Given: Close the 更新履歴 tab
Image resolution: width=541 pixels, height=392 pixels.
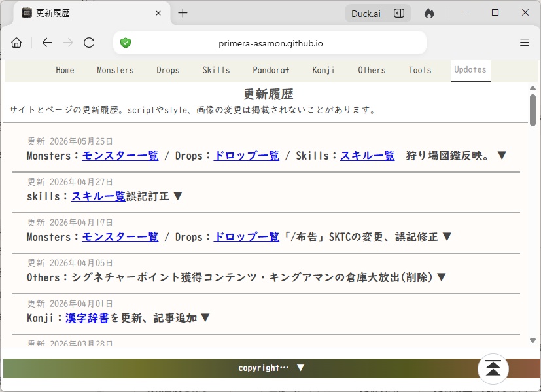Looking at the screenshot, I should point(158,13).
